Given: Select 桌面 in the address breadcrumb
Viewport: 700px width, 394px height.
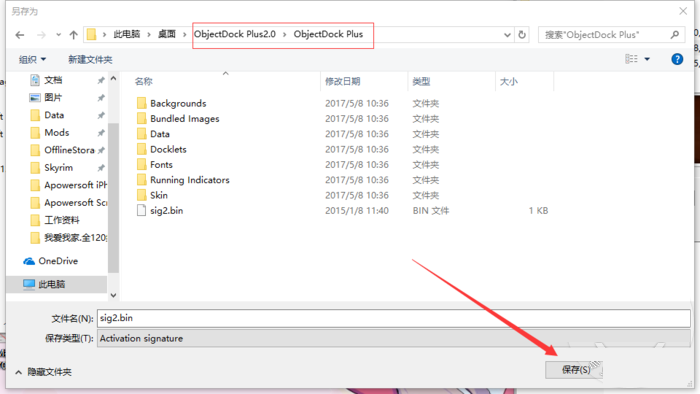Looking at the screenshot, I should [x=167, y=34].
